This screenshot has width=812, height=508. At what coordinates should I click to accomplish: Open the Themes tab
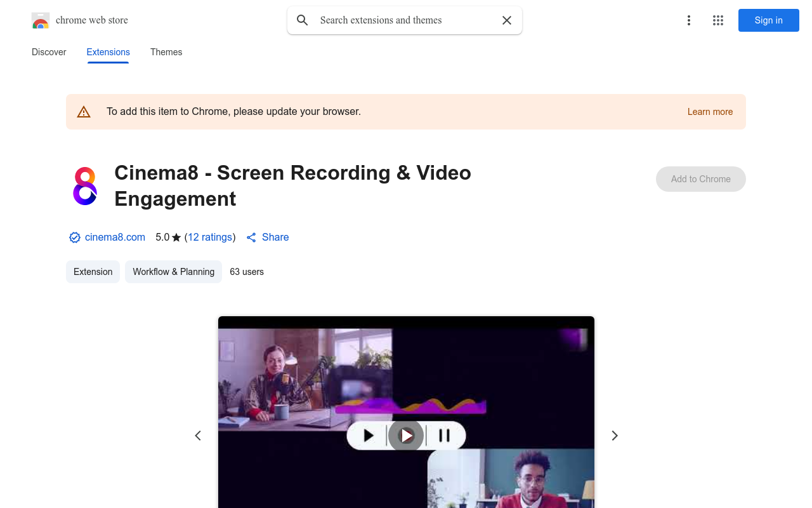pyautogui.click(x=166, y=52)
